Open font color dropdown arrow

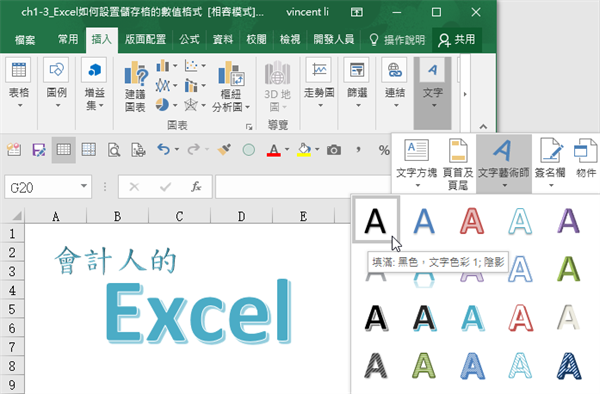pyautogui.click(x=287, y=149)
